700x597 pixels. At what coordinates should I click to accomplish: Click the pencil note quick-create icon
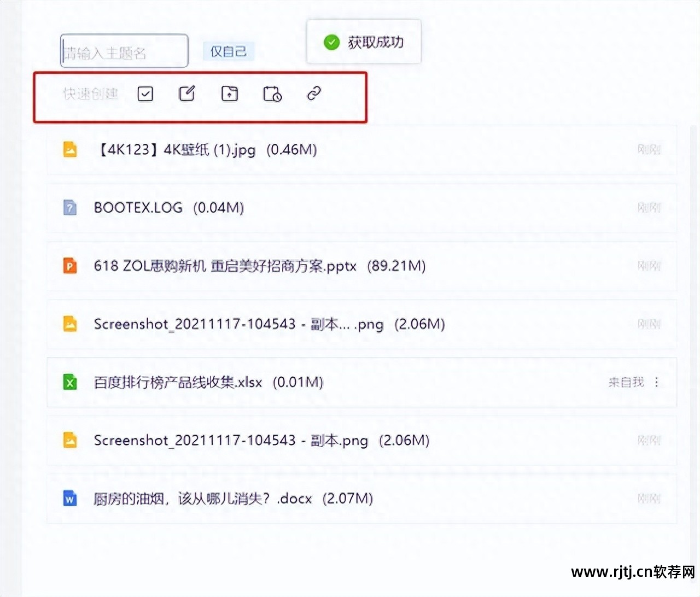click(187, 94)
